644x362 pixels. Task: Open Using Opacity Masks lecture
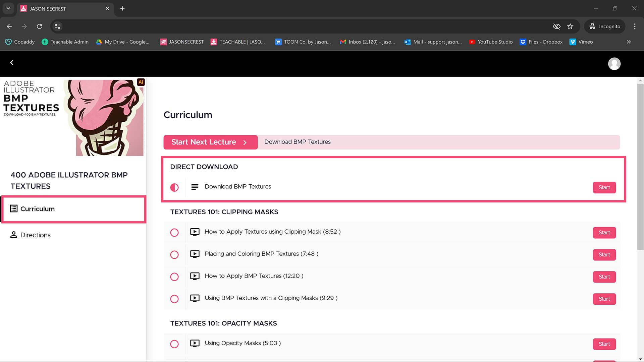(x=243, y=343)
